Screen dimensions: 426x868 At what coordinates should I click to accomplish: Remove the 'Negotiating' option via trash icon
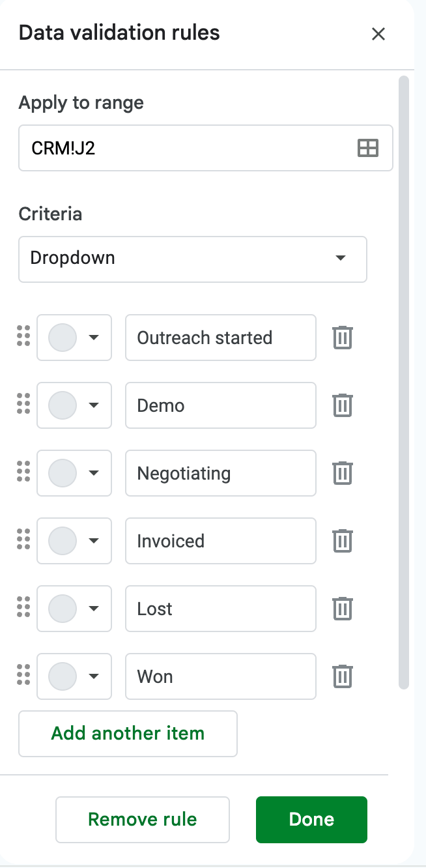click(x=343, y=473)
